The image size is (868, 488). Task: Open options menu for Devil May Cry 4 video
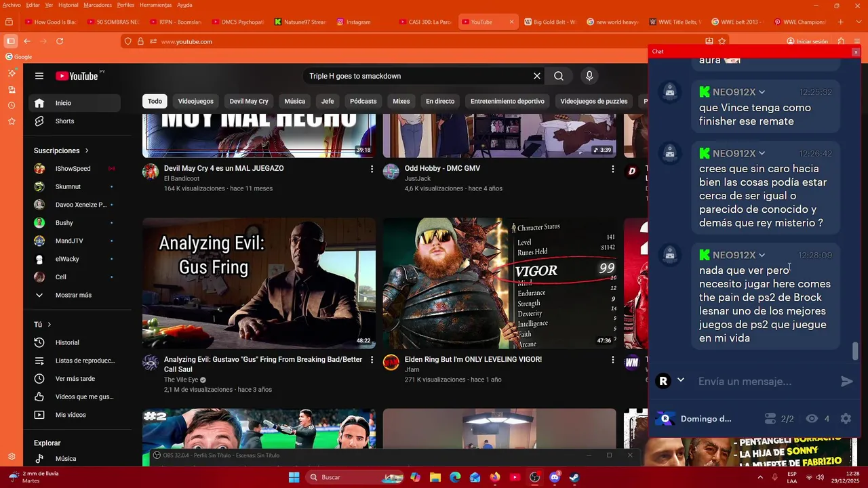[372, 169]
